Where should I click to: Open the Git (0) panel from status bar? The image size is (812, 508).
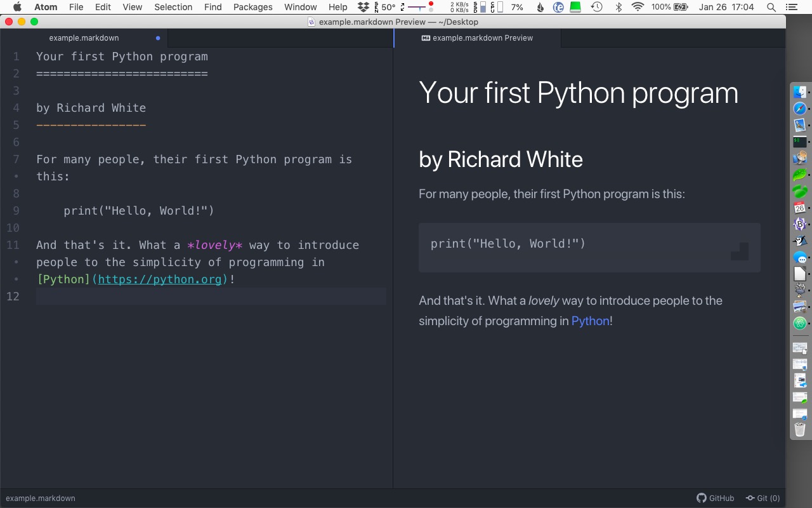(x=763, y=498)
